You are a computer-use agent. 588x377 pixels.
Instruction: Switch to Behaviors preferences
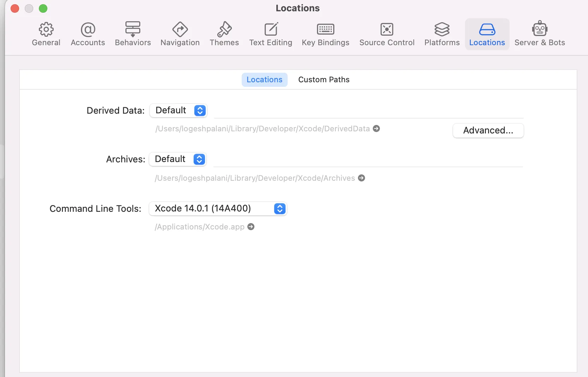tap(133, 34)
